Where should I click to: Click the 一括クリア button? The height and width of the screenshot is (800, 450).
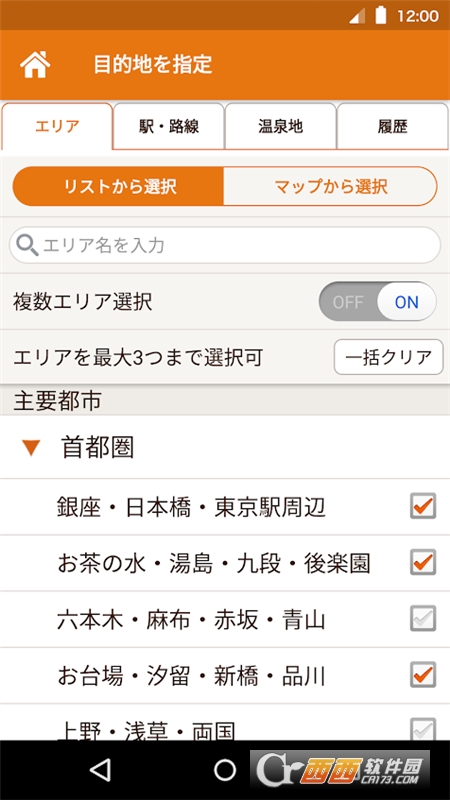pyautogui.click(x=389, y=357)
